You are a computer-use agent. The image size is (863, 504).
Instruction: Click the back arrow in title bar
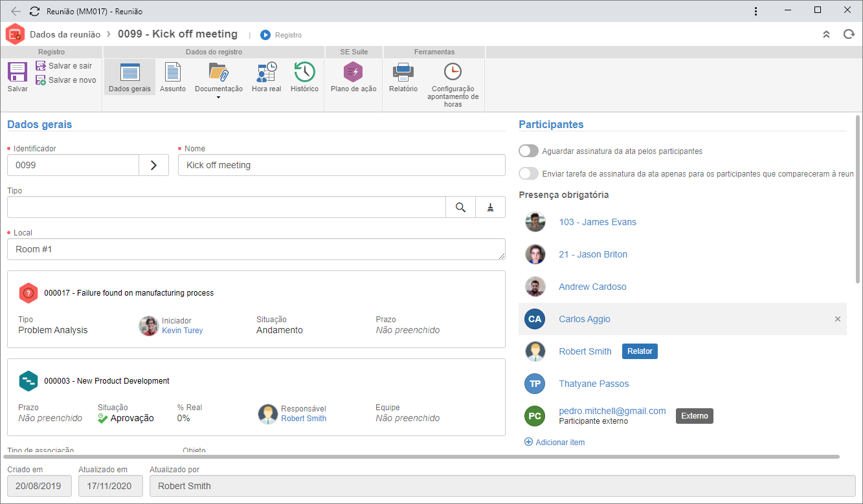(16, 12)
